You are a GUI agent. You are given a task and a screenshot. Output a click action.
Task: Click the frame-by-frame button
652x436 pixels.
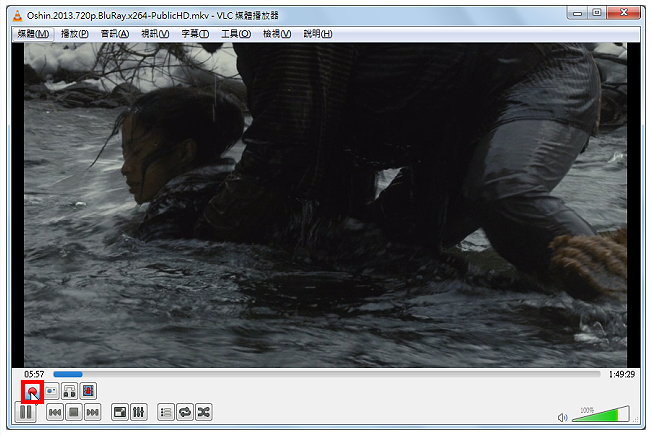(x=88, y=391)
